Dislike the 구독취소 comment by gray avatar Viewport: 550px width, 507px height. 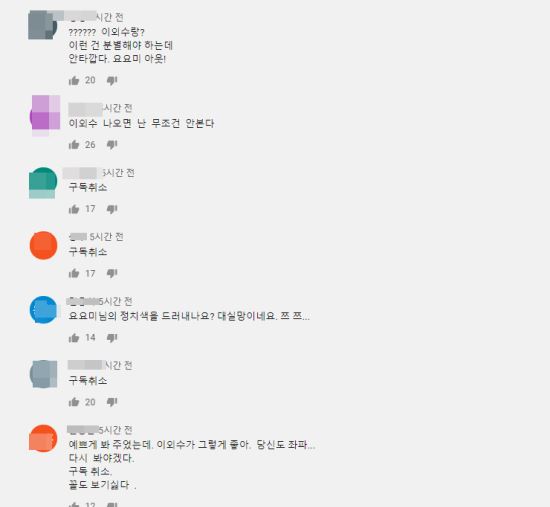click(112, 402)
